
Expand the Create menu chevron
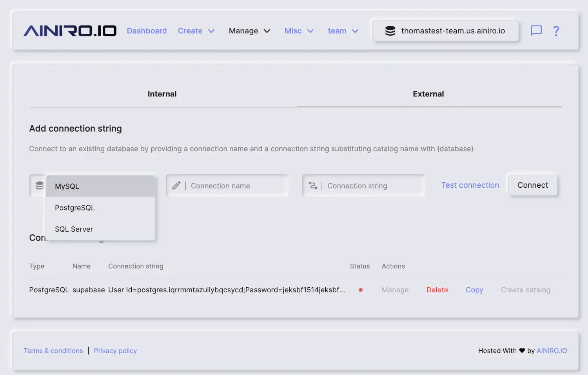[x=211, y=31]
